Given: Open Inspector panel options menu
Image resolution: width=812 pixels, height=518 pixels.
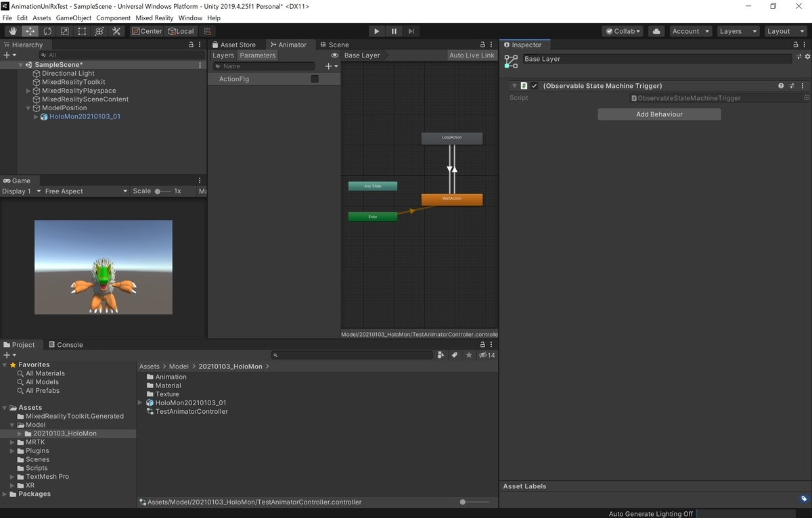Looking at the screenshot, I should coord(805,45).
